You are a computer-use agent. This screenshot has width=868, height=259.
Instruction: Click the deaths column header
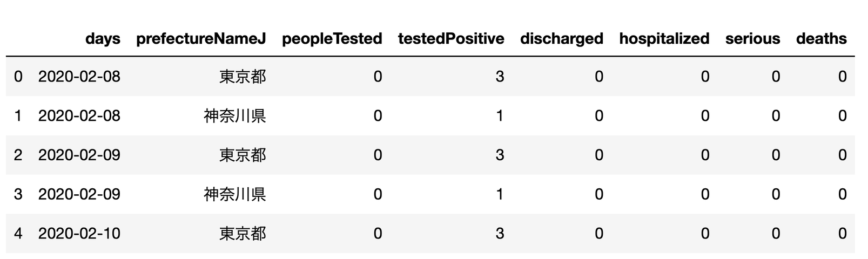coord(821,39)
